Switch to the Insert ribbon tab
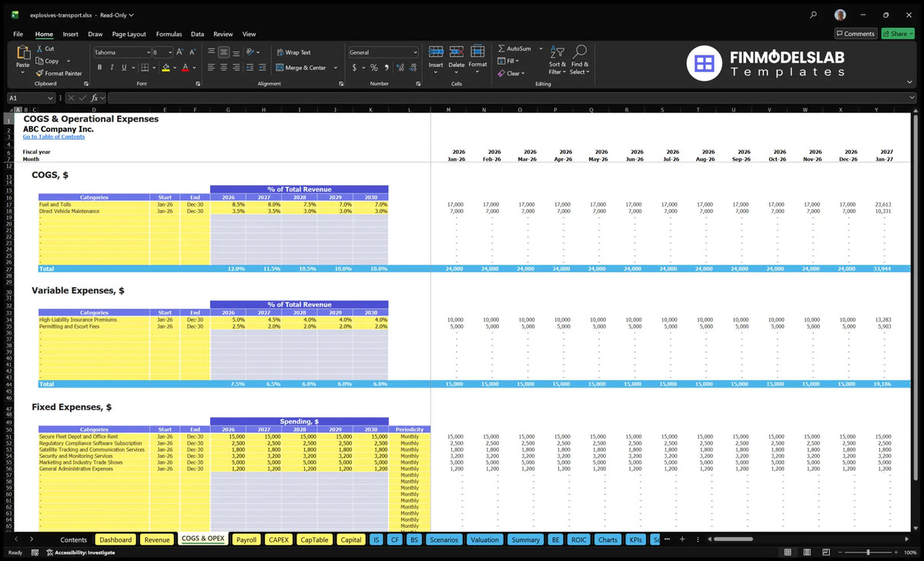The width and height of the screenshot is (924, 561). point(70,34)
